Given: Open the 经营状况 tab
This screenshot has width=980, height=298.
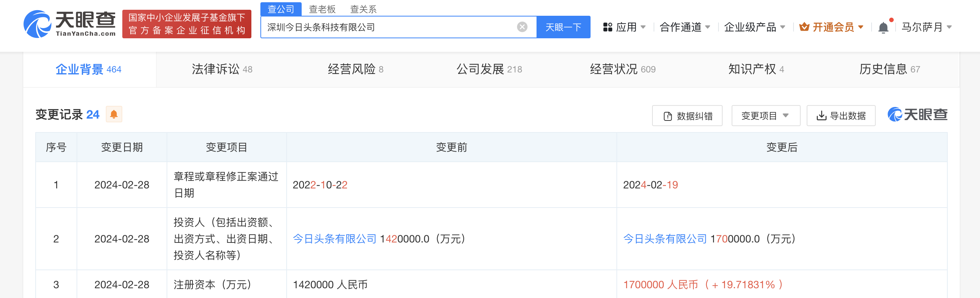Looking at the screenshot, I should (623, 69).
